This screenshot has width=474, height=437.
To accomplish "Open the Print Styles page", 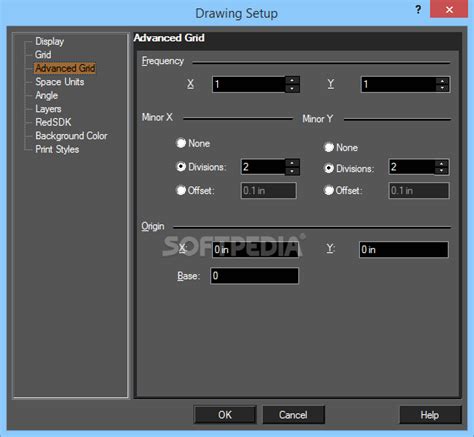I will pyautogui.click(x=57, y=149).
